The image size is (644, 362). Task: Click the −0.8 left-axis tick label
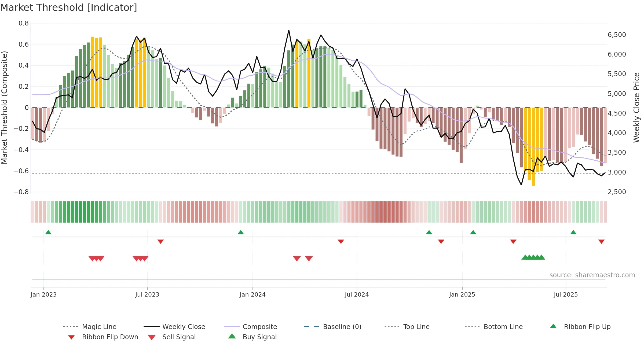tap(21, 192)
